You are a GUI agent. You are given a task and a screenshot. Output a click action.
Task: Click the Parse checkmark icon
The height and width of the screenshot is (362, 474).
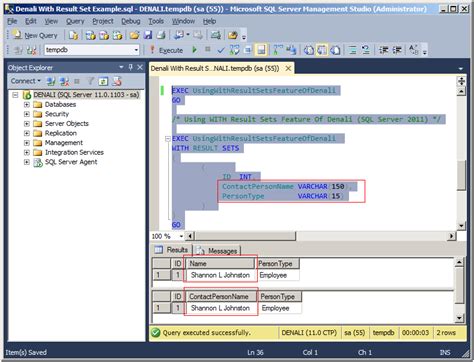pos(221,50)
